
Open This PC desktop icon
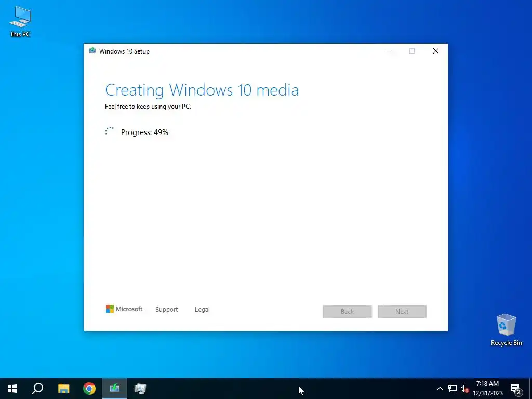(x=20, y=22)
